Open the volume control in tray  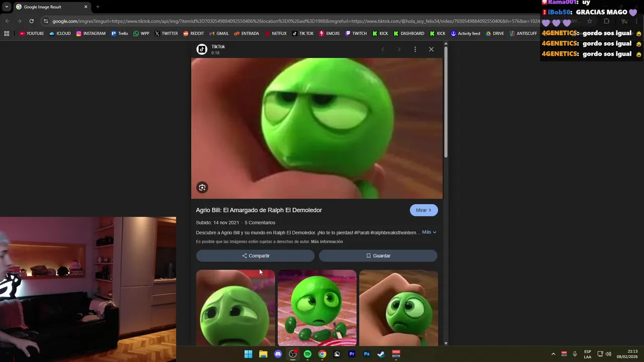pos(608,354)
